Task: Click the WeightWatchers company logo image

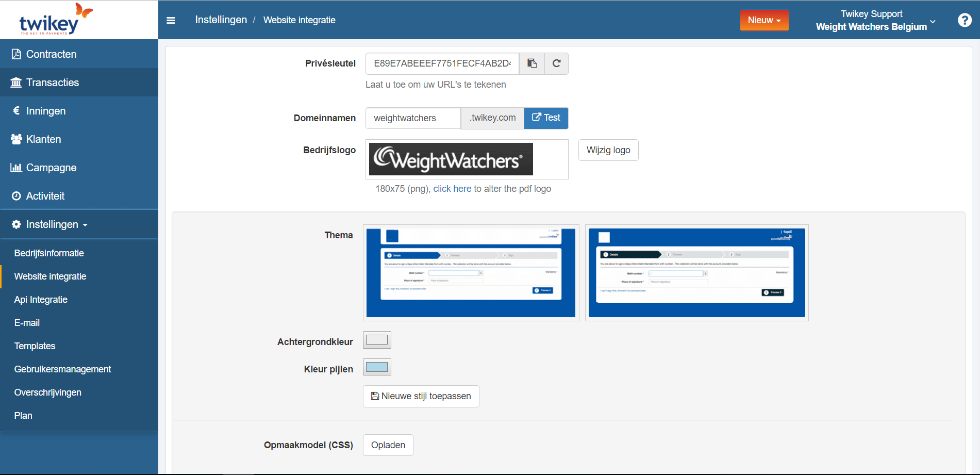Action: point(451,159)
